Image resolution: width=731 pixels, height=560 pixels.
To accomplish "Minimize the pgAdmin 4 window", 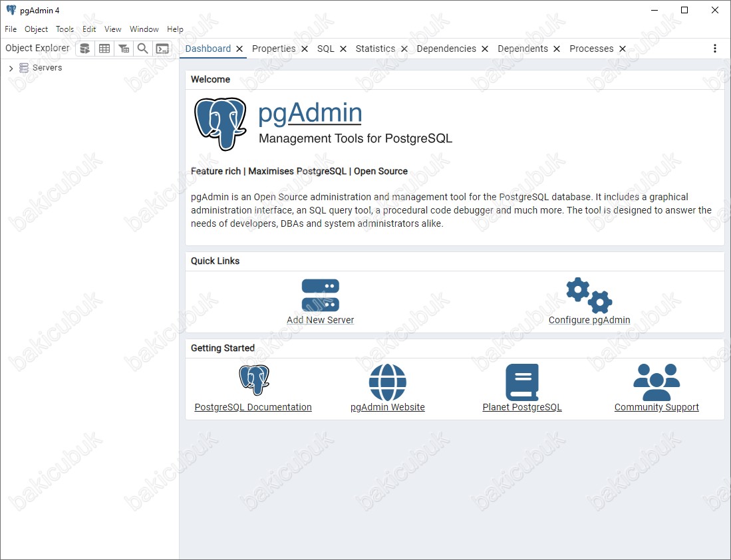I will 655,10.
